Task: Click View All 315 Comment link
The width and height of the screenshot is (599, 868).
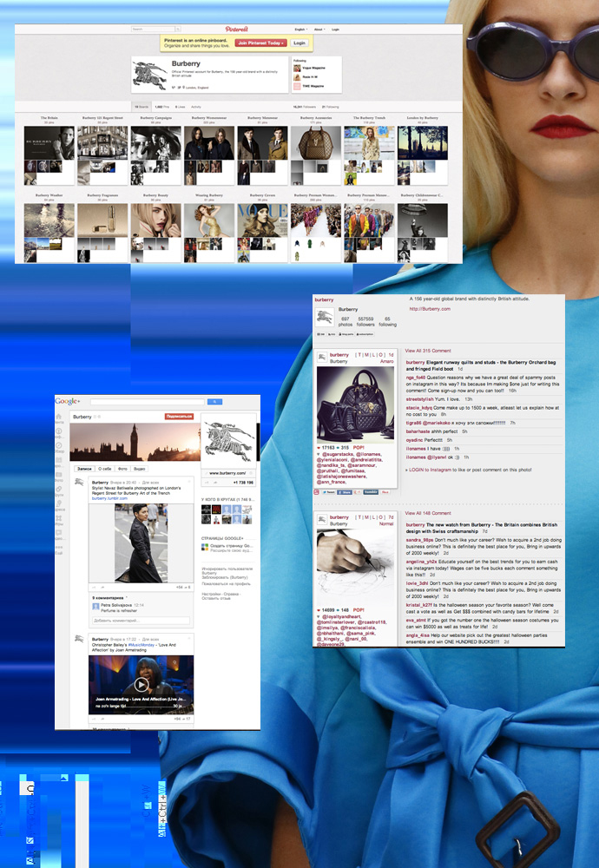Action: (428, 351)
